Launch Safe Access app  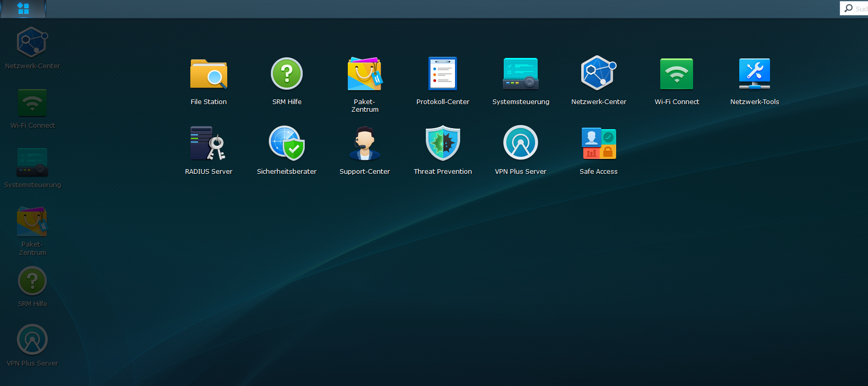[598, 144]
